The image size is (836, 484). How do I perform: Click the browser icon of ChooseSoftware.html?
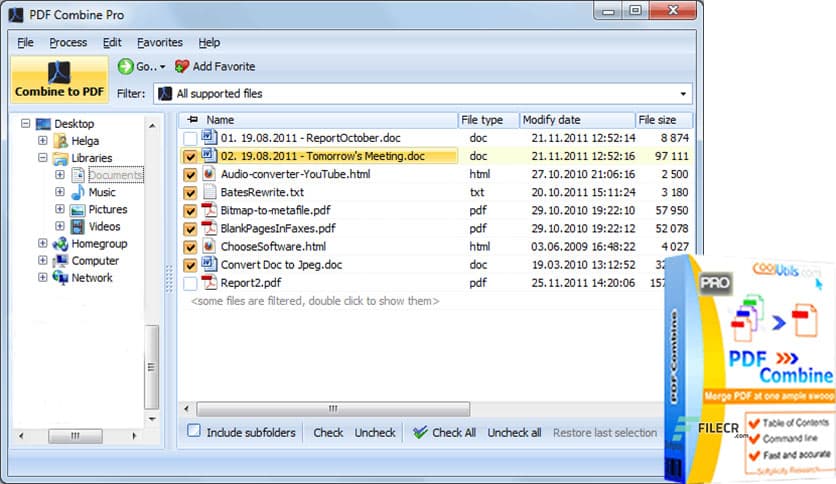pyautogui.click(x=209, y=246)
